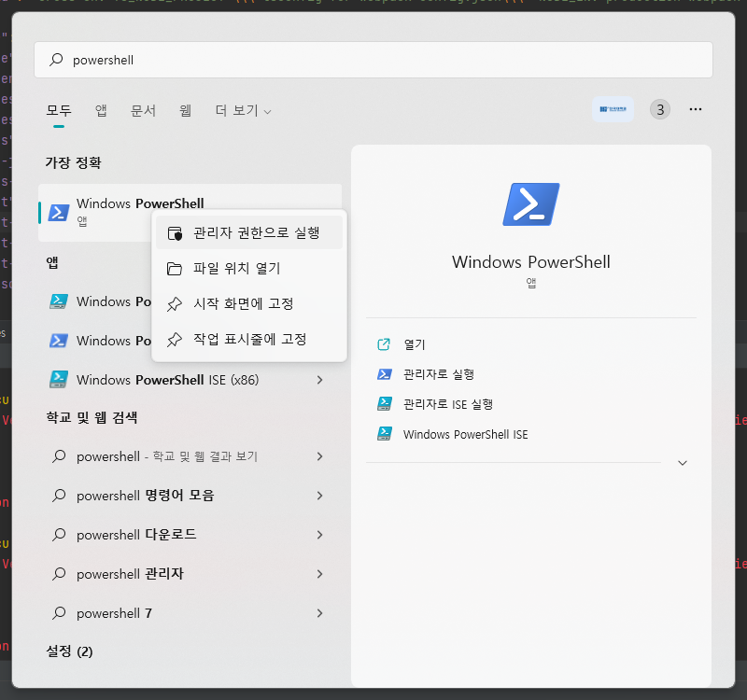Expand chevron for powershell 다운로드
Screen dimensions: 747x700
point(319,535)
